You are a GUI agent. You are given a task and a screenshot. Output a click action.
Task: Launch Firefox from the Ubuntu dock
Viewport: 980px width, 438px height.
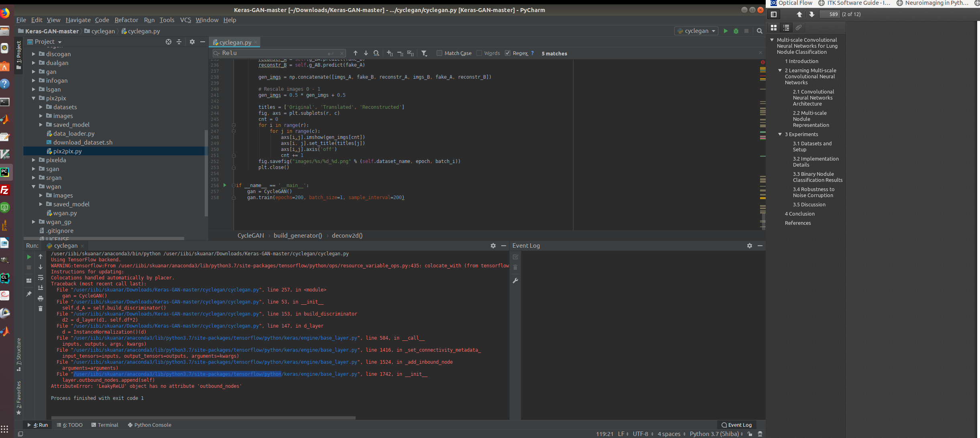5,13
